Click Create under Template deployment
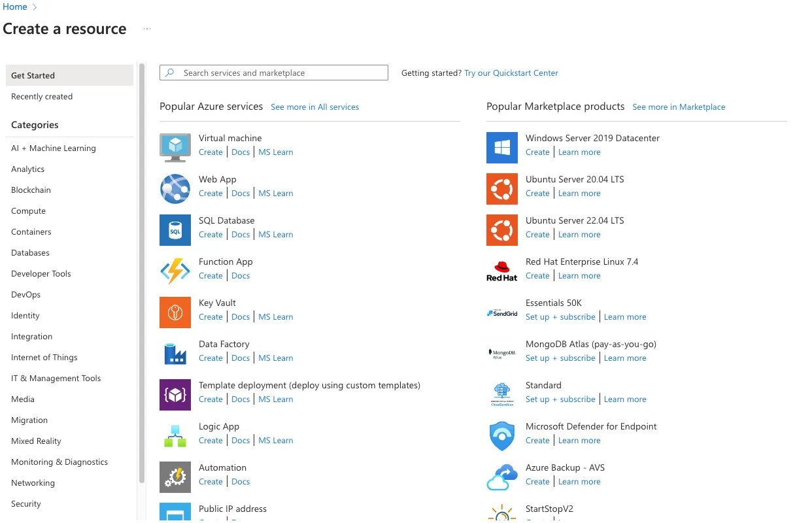Screen dimensions: 812x523 pyautogui.click(x=211, y=399)
